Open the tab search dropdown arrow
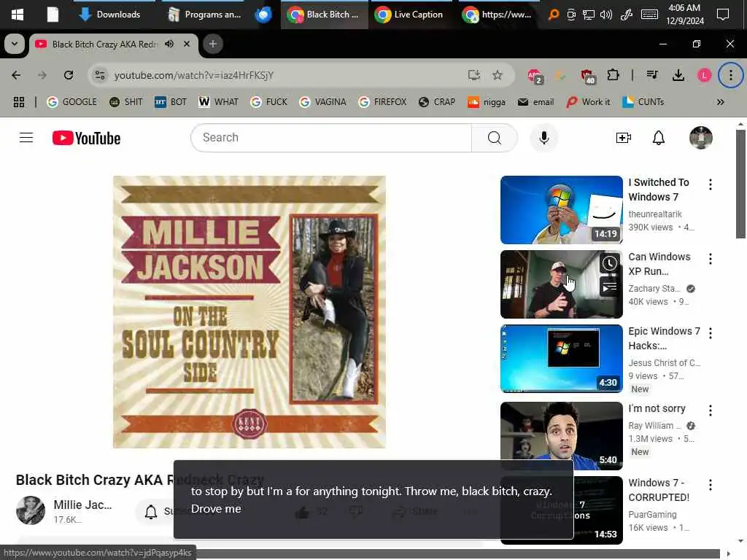The image size is (747, 560). pos(15,44)
